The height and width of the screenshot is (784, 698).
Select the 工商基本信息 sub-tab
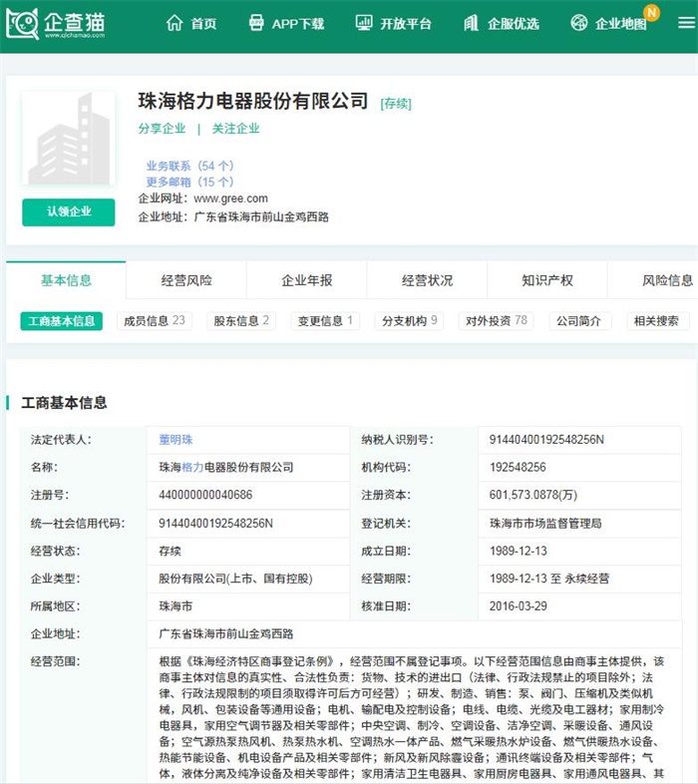[62, 321]
